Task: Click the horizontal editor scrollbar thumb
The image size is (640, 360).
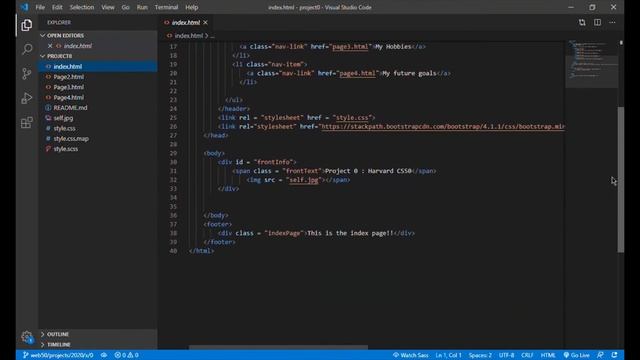Action: point(278,348)
